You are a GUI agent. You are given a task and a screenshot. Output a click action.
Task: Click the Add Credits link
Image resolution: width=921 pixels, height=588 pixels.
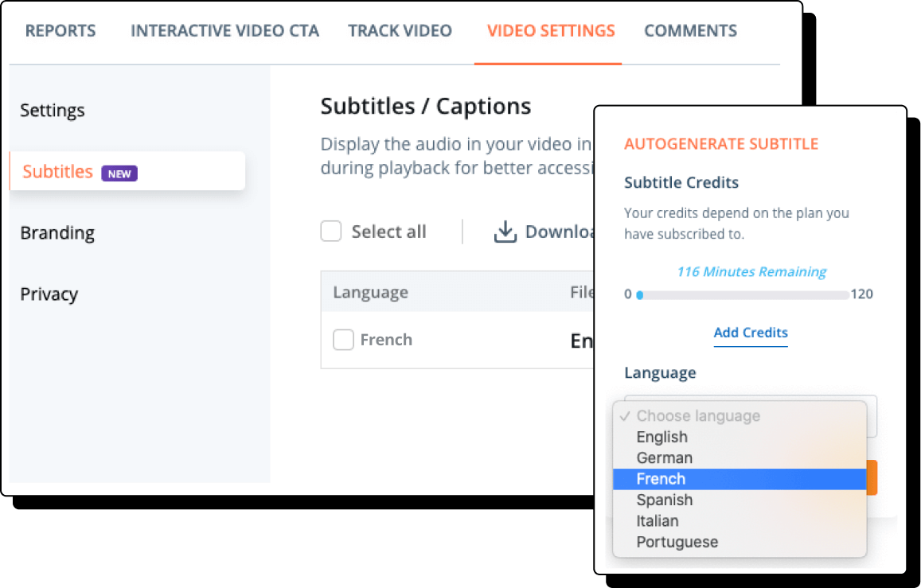[751, 333]
